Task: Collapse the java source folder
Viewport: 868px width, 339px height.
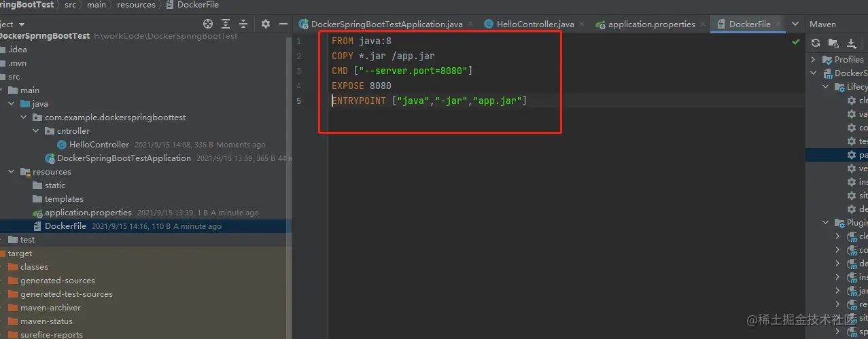Action: click(12, 104)
